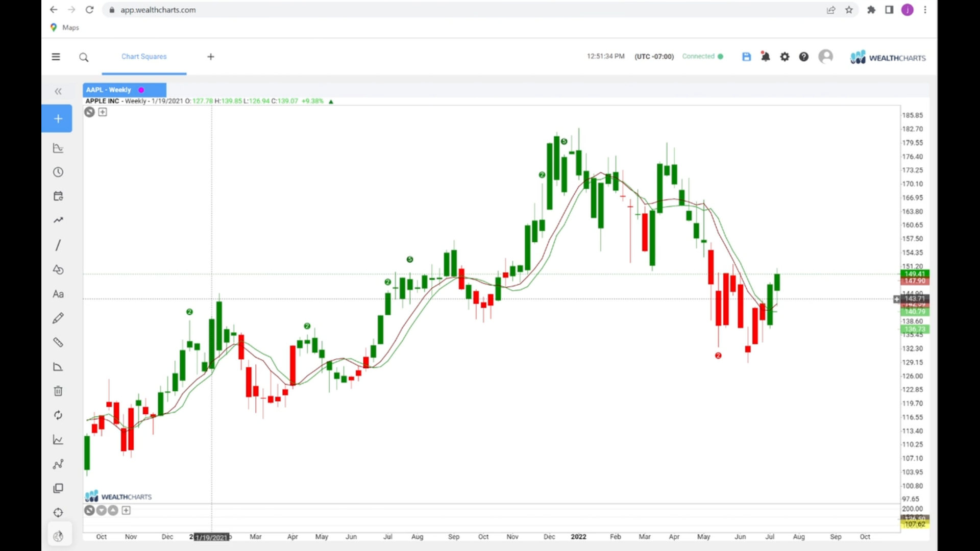980x551 pixels.
Task: Open browser three-dot menu
Action: (x=925, y=10)
